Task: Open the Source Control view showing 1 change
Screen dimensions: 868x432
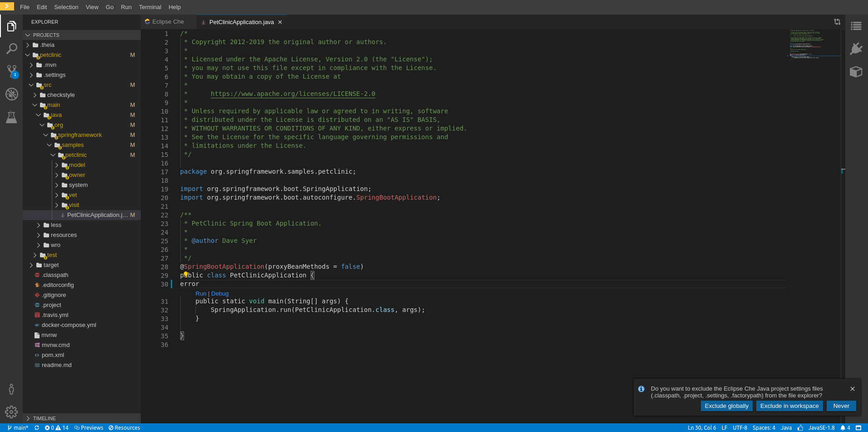Action: [x=12, y=71]
